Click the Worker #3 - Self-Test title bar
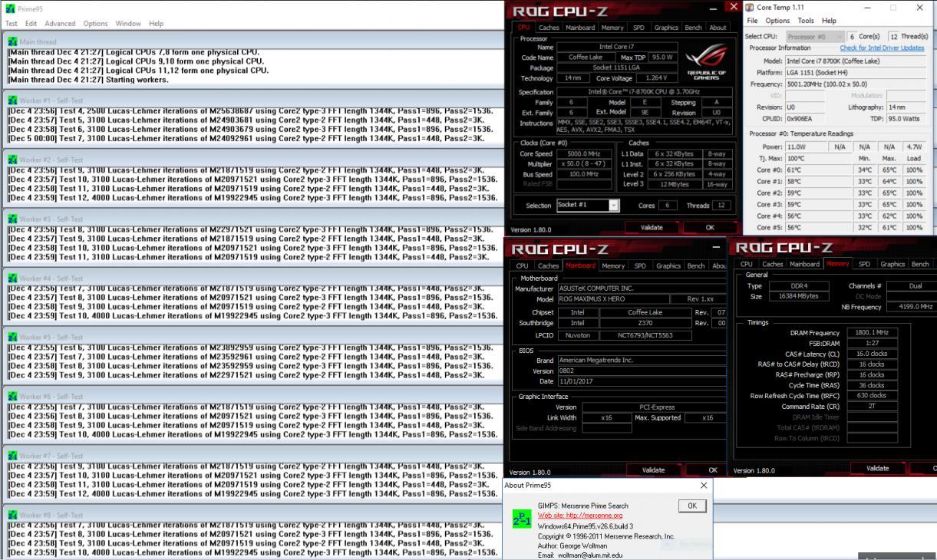 coord(252,219)
